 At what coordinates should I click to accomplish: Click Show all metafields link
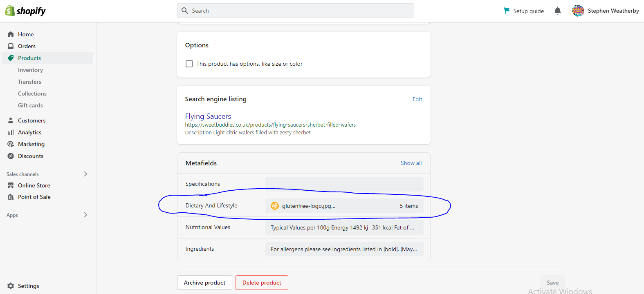pyautogui.click(x=411, y=163)
